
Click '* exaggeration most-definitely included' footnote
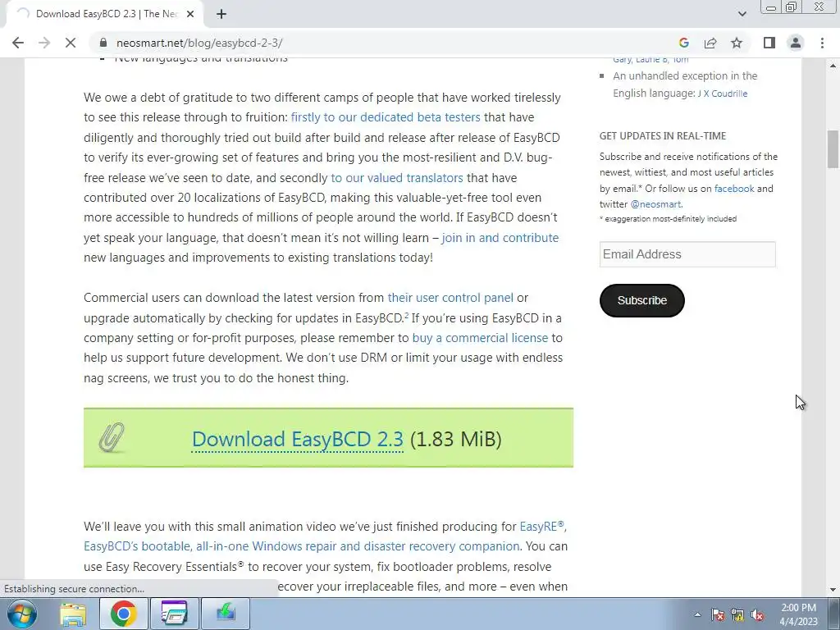(668, 218)
